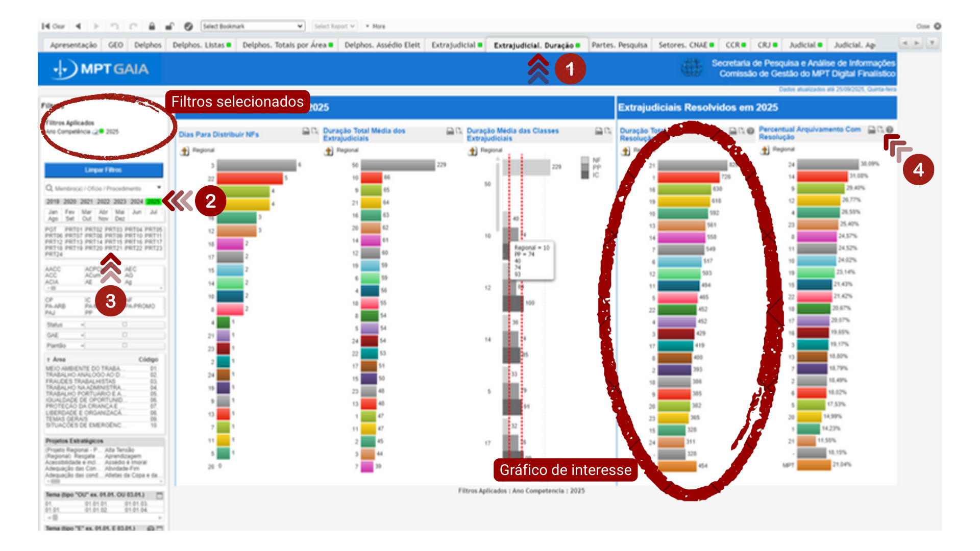Screen dimensions: 980x551
Task: Toggle the Jun month filter
Action: click(x=137, y=212)
